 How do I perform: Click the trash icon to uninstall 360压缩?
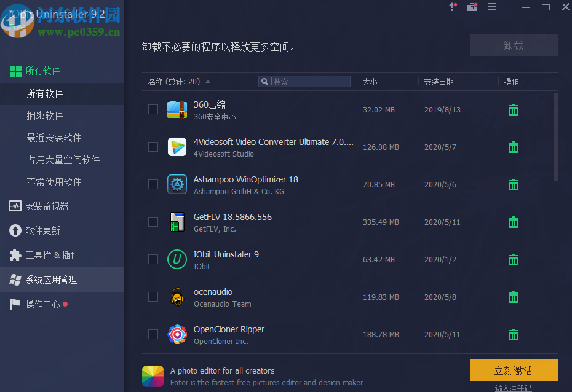(513, 109)
